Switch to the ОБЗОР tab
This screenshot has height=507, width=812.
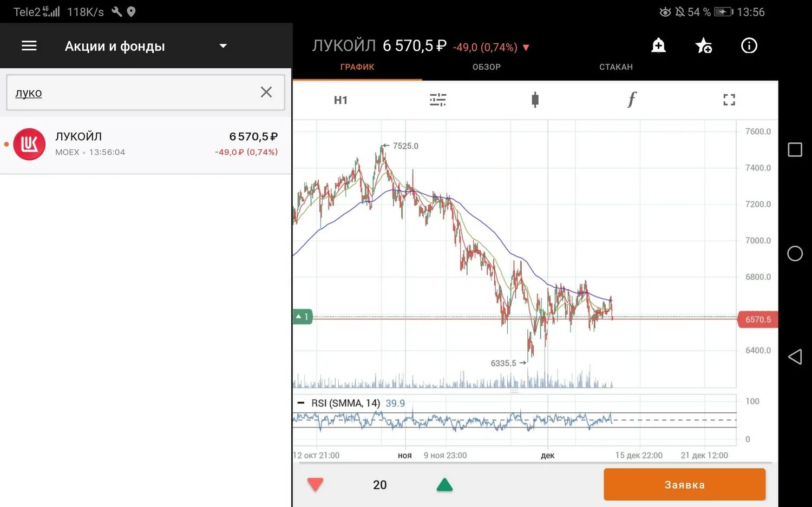click(487, 67)
